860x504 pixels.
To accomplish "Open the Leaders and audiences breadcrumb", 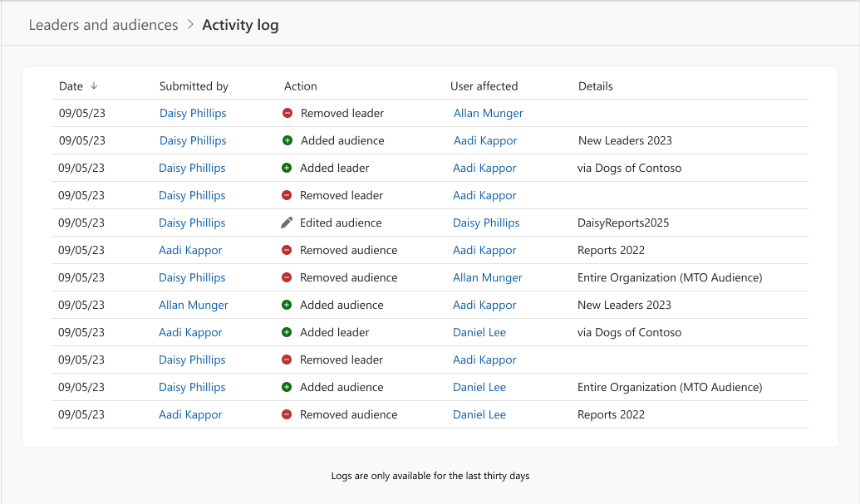I will [x=103, y=25].
